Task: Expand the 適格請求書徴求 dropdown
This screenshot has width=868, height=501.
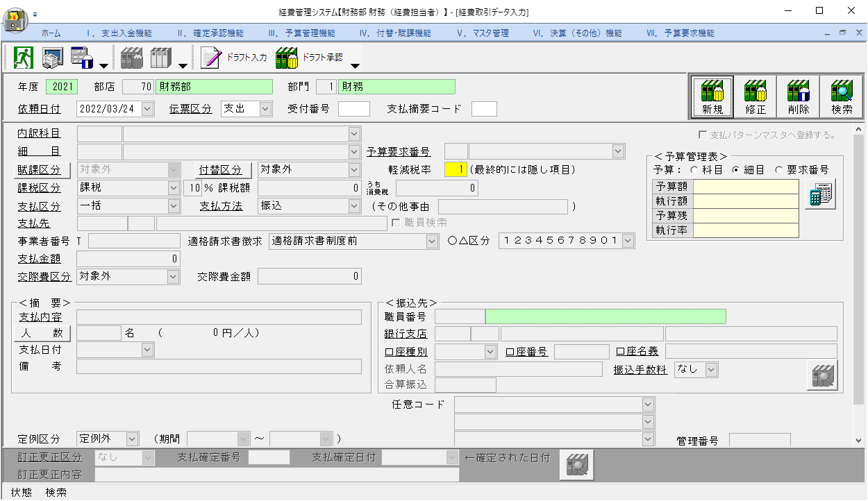Action: (433, 241)
